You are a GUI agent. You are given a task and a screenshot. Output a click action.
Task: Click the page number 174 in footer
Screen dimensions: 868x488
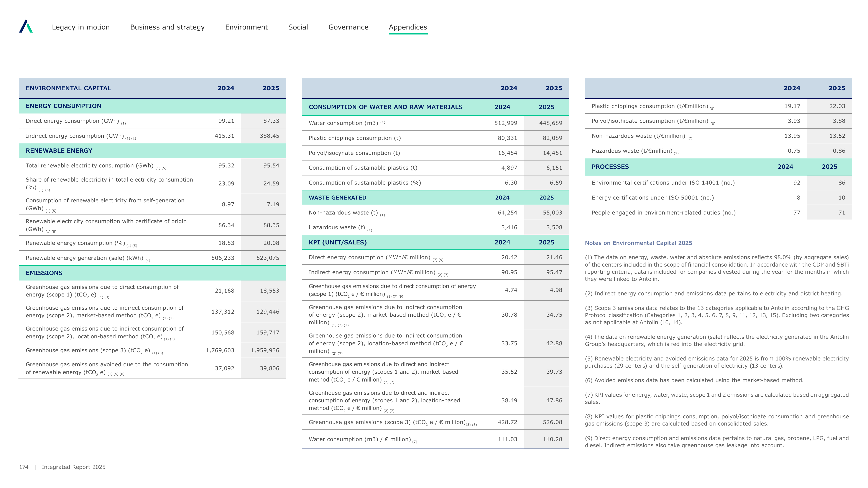click(24, 467)
